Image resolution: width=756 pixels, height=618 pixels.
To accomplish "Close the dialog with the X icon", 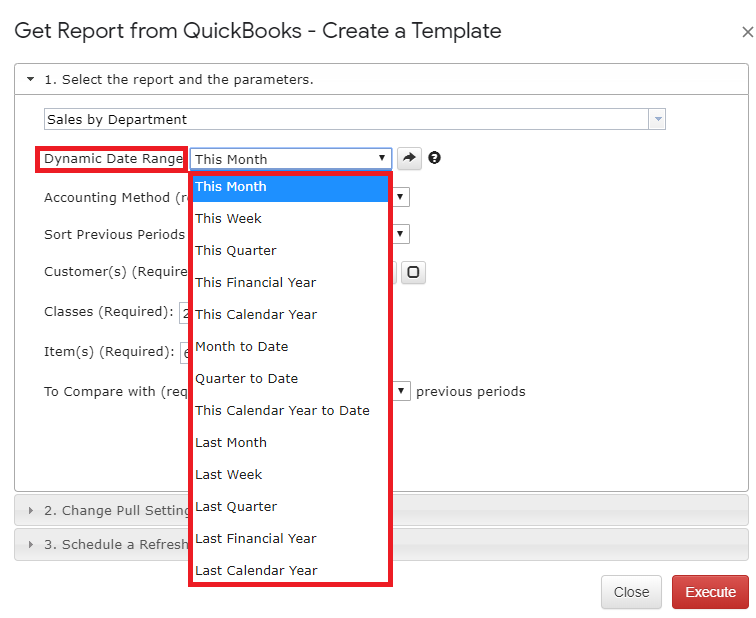I will [x=747, y=32].
